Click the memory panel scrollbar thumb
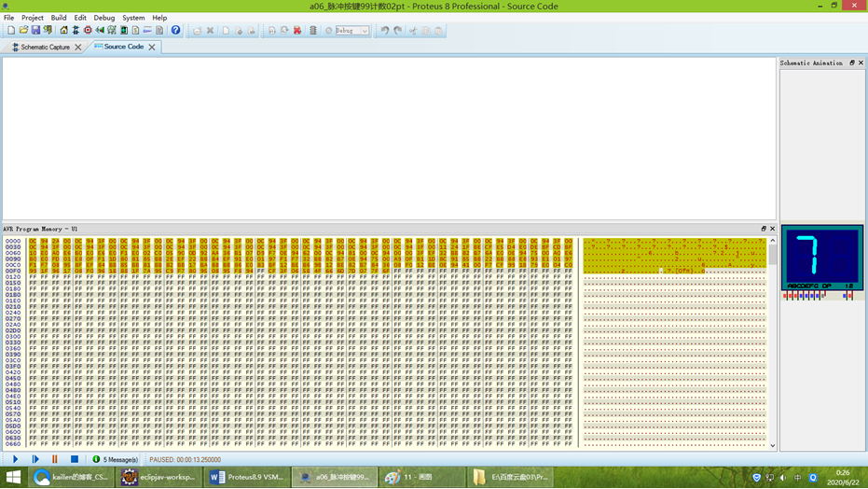 [772, 255]
